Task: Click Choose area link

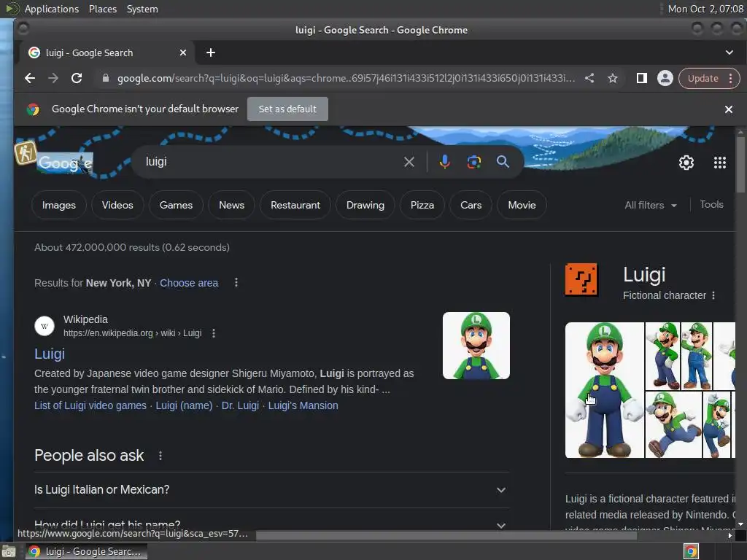Action: click(189, 284)
